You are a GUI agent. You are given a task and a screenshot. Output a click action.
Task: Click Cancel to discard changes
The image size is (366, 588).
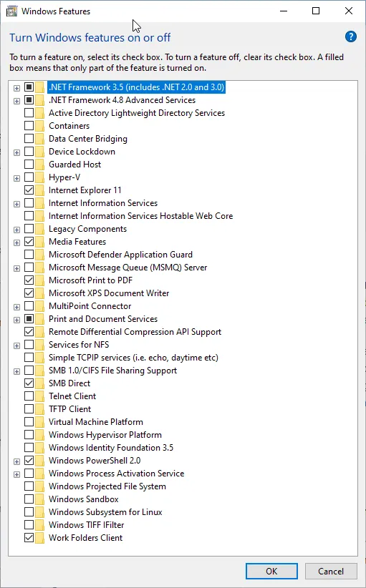(331, 571)
